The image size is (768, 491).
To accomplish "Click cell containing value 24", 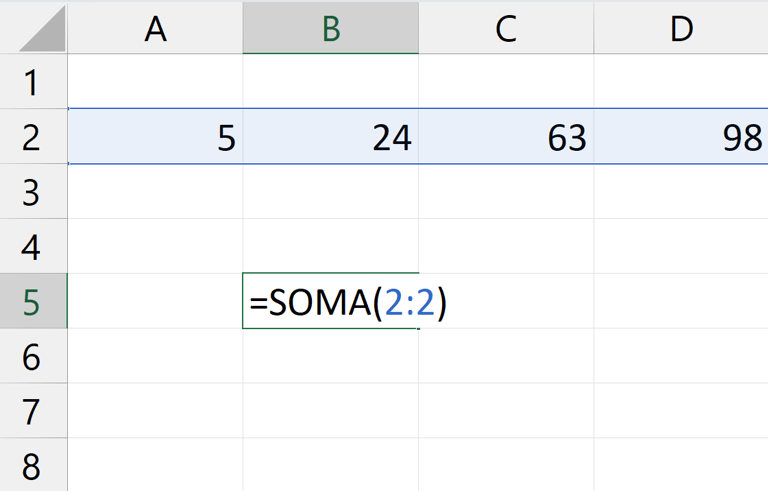I will coord(330,137).
